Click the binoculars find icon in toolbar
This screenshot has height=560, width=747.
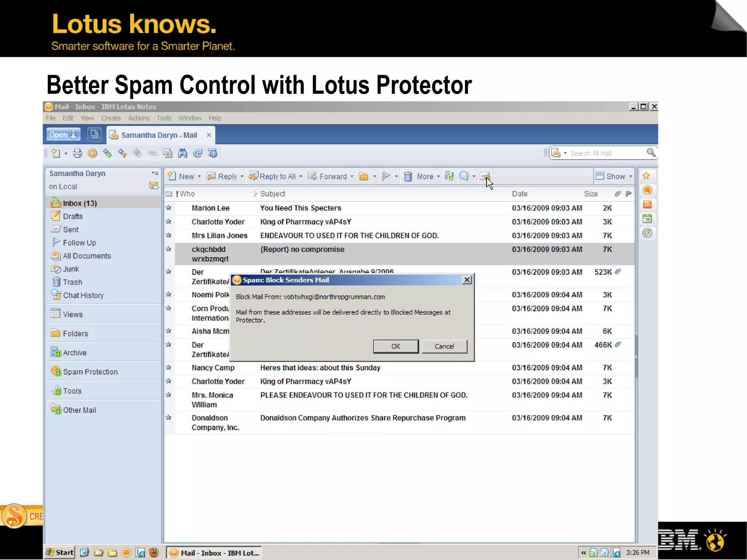tap(182, 153)
